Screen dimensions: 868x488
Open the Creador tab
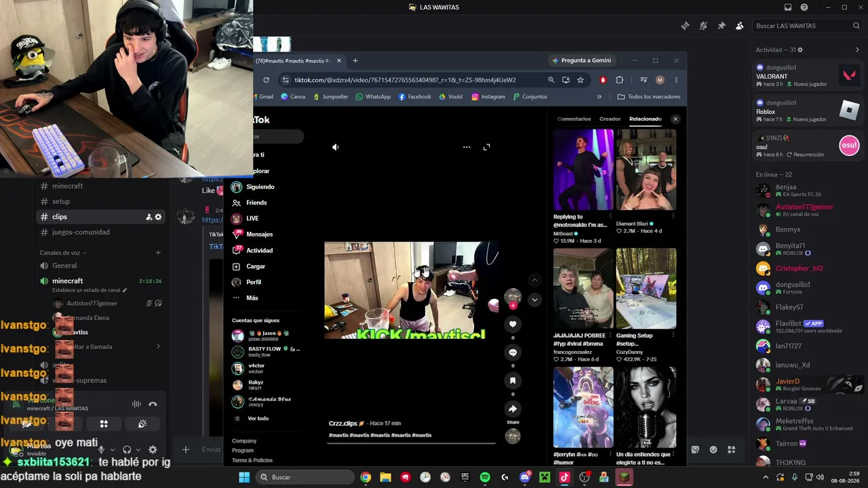point(610,119)
